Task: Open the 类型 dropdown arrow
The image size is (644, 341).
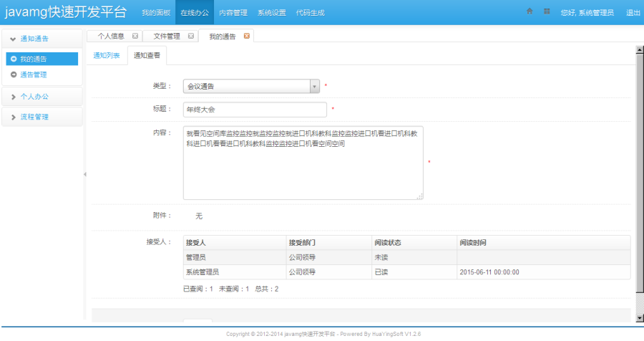Action: [315, 87]
